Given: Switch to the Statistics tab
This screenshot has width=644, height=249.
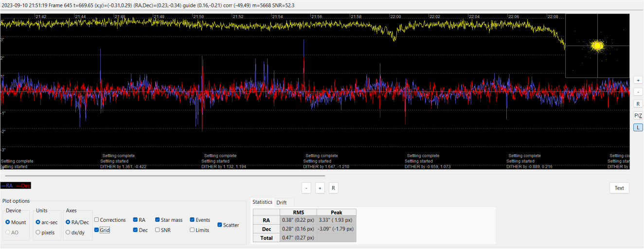Looking at the screenshot, I should coord(262,202).
